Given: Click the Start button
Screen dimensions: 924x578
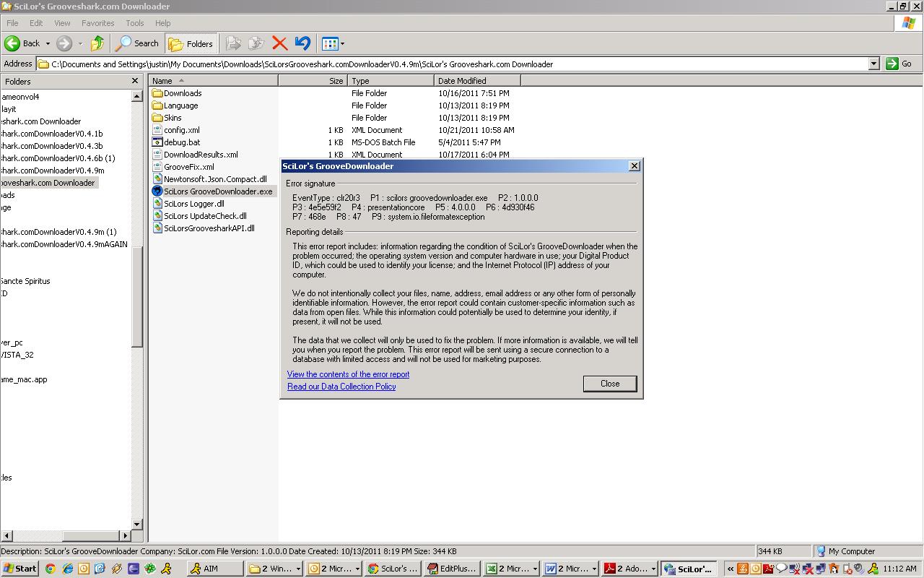Looking at the screenshot, I should 19,569.
